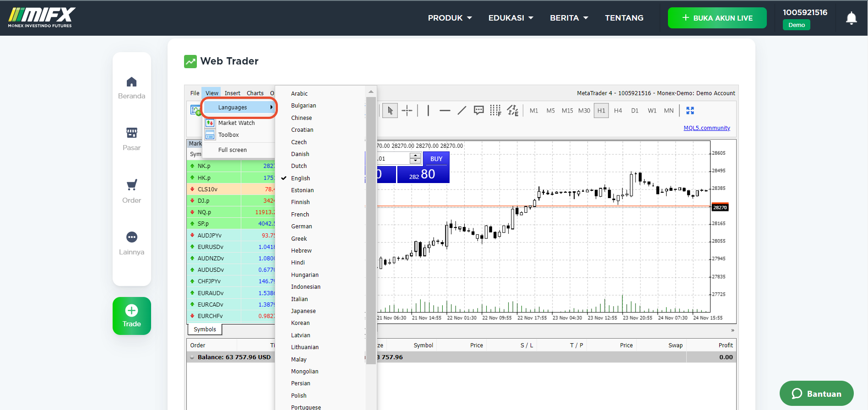Screen dimensions: 868x410
Task: Open the Insert menu
Action: point(232,93)
